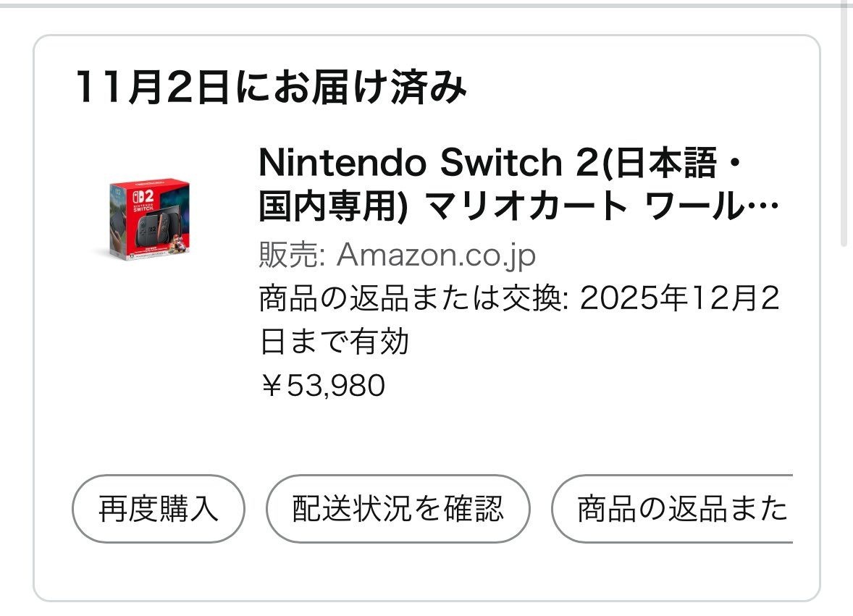Open the Amazon.co.jp seller name
Viewport: 853px width, 616px height.
point(436,256)
